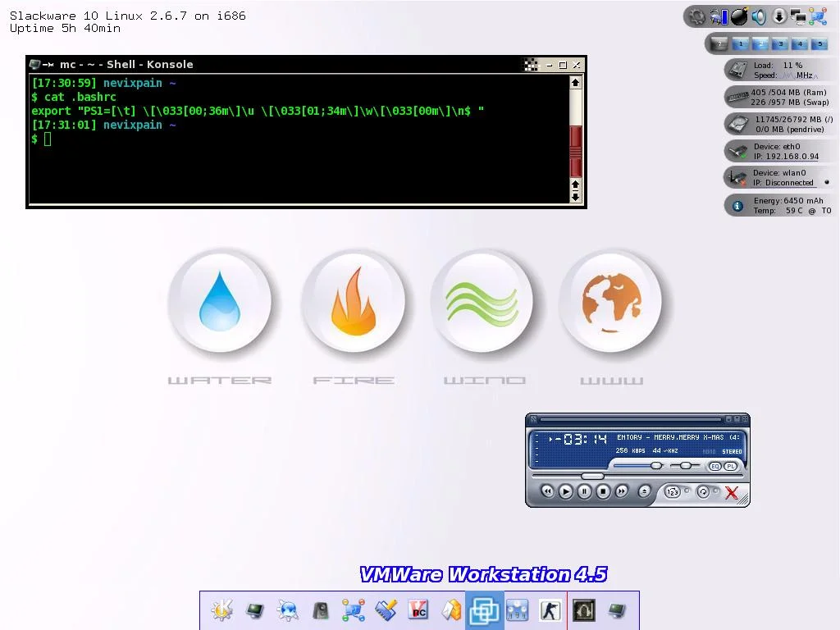Click the "405 /504 MB (Ram)" readout

tap(789, 92)
